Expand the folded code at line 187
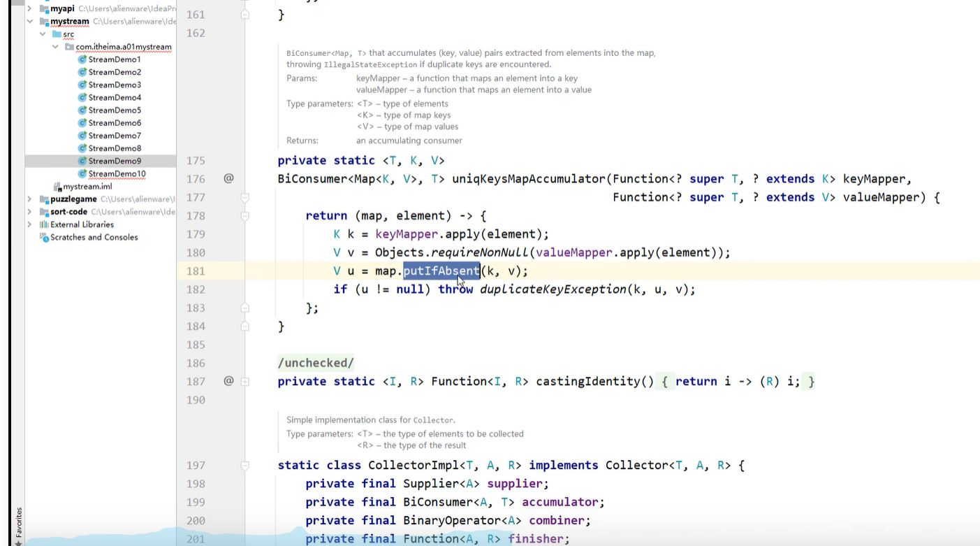Image resolution: width=980 pixels, height=546 pixels. pos(244,381)
